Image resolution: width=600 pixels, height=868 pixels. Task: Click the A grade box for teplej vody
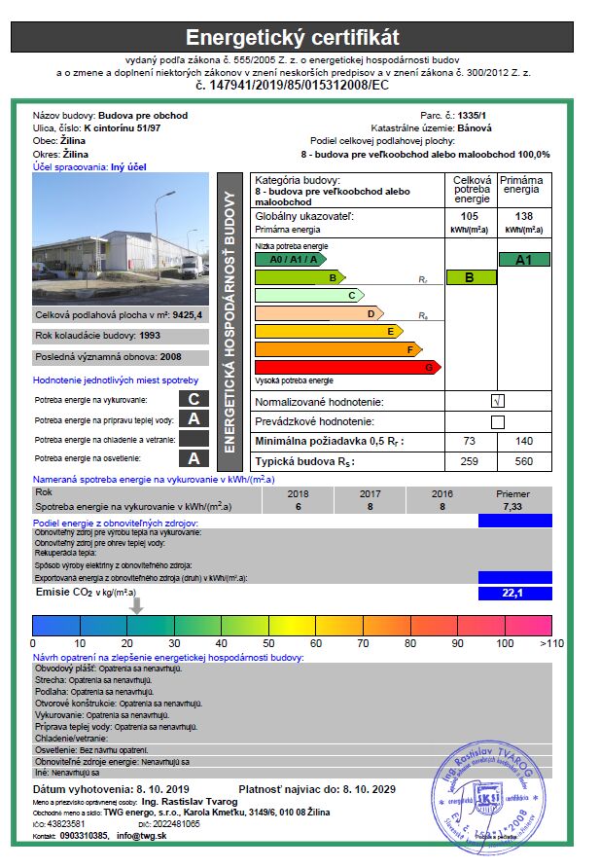coord(194,419)
